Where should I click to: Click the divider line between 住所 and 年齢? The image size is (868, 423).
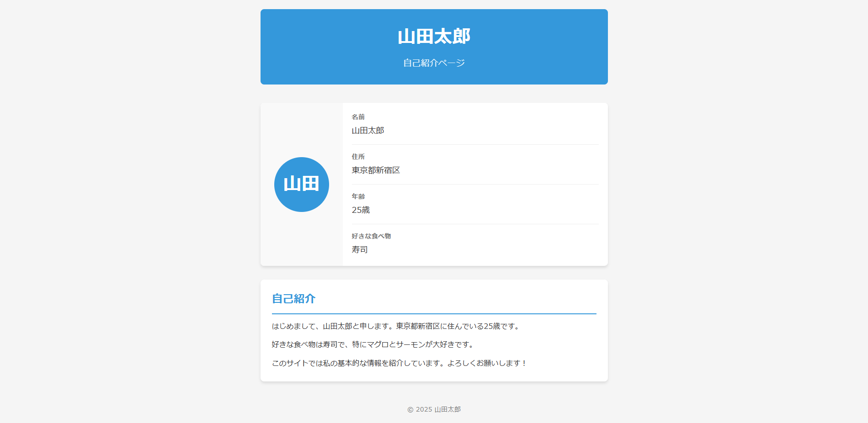click(x=475, y=184)
